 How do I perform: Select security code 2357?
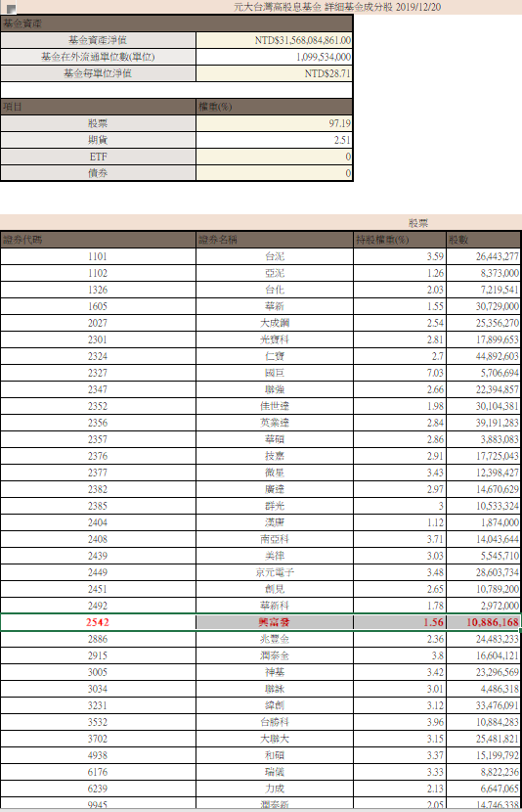point(98,439)
